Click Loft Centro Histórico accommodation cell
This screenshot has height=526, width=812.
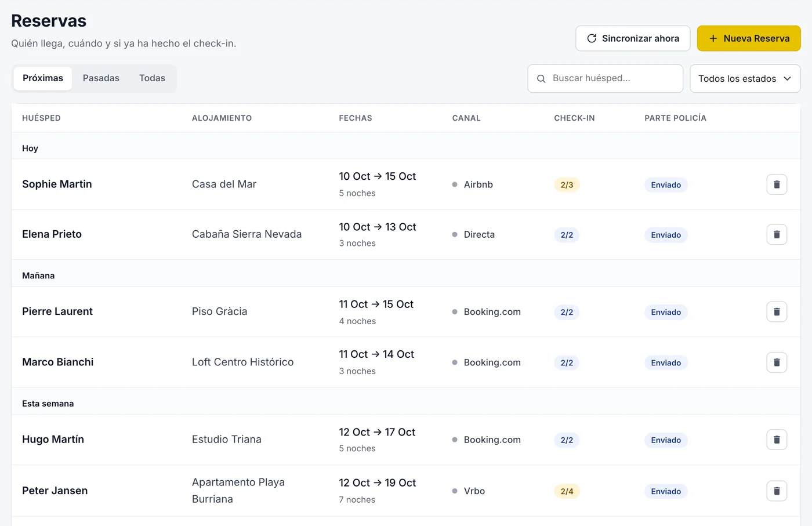242,362
